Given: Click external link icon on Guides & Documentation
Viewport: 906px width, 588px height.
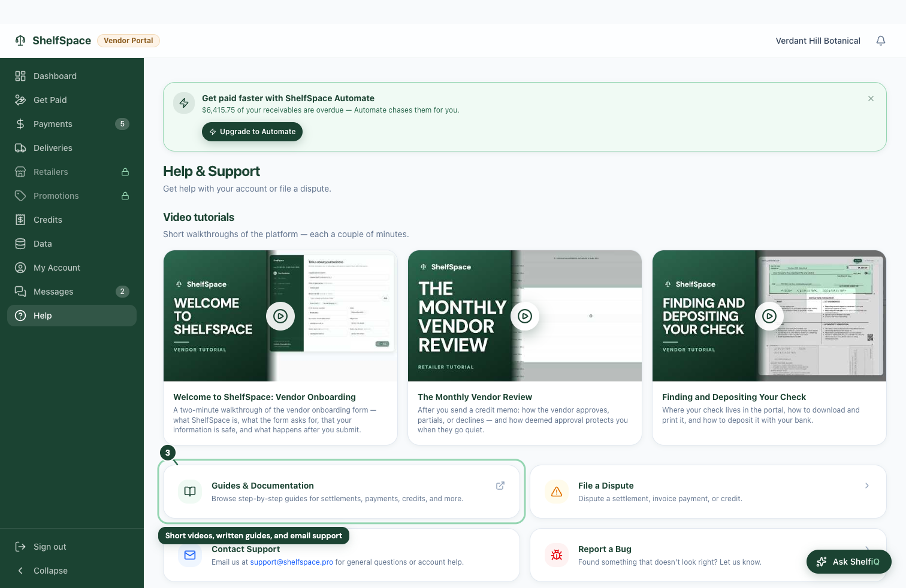Looking at the screenshot, I should (x=500, y=486).
